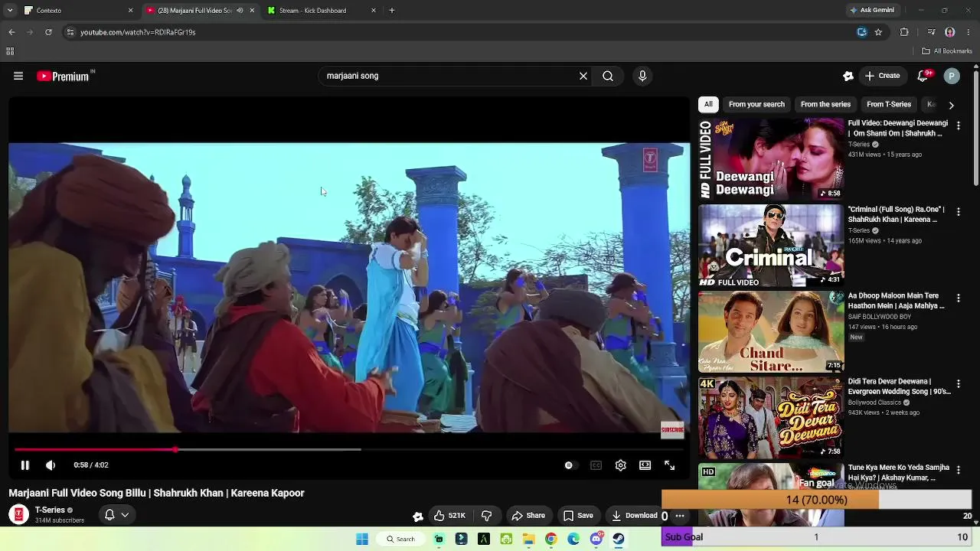This screenshot has height=551, width=980.
Task: Download the video
Action: click(634, 516)
